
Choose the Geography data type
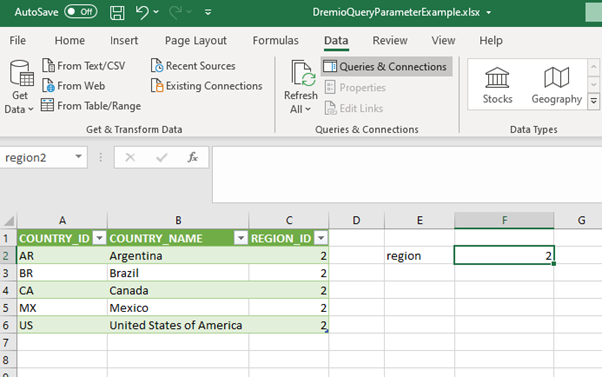coord(556,85)
